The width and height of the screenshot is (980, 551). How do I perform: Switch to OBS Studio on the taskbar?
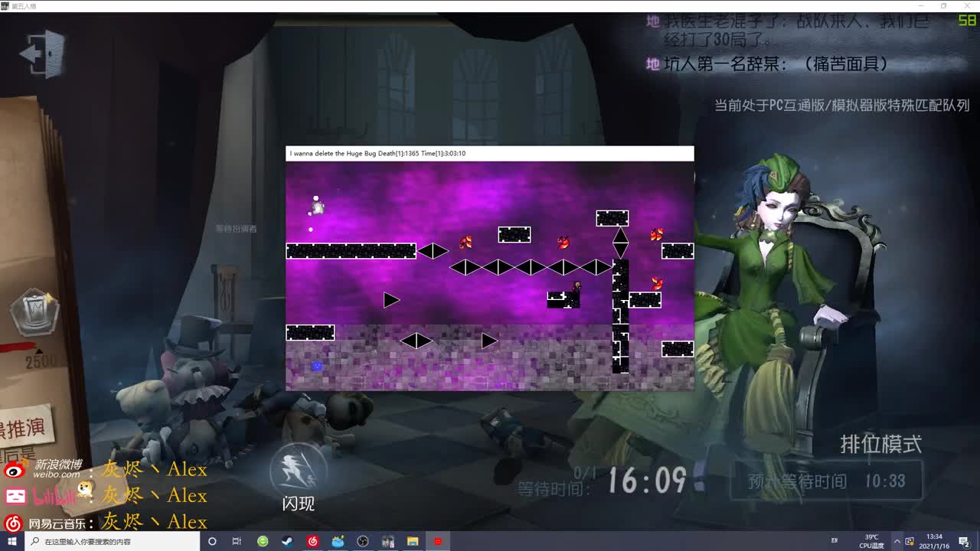(x=363, y=541)
